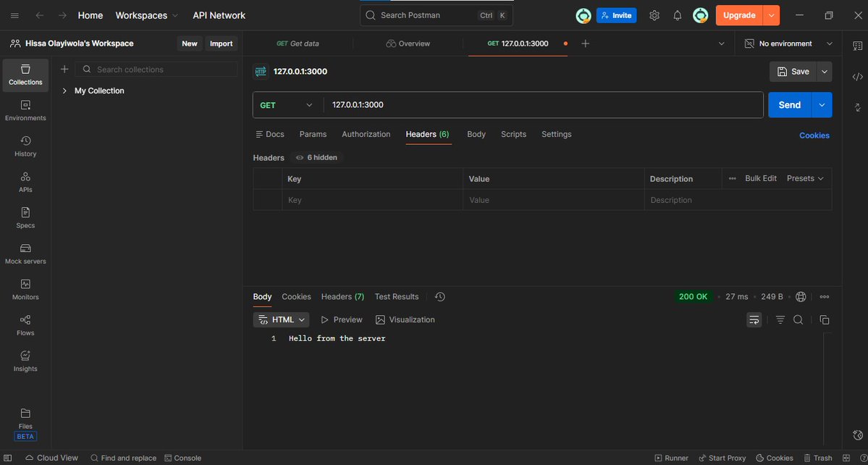Open the Workspaces dropdown
This screenshot has height=465, width=868.
[x=147, y=15]
